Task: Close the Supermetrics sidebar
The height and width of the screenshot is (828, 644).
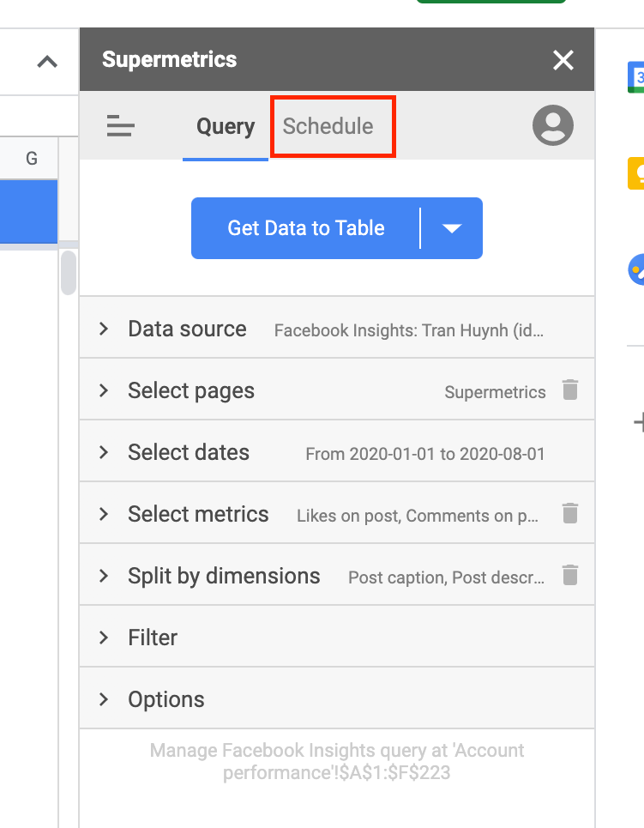Action: 563,60
